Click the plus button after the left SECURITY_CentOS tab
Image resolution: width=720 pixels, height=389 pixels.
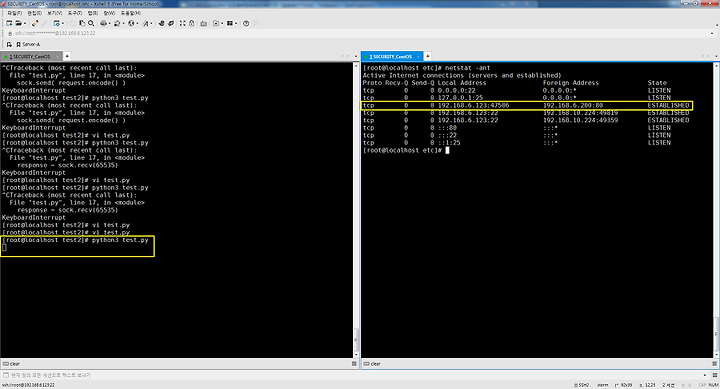click(x=67, y=56)
